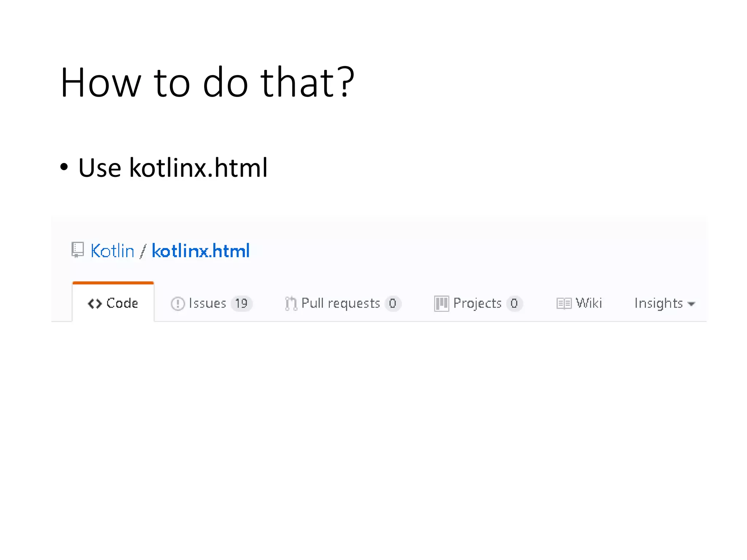The height and width of the screenshot is (560, 747).
Task: Open the kotlinx.html repository link
Action: click(201, 251)
